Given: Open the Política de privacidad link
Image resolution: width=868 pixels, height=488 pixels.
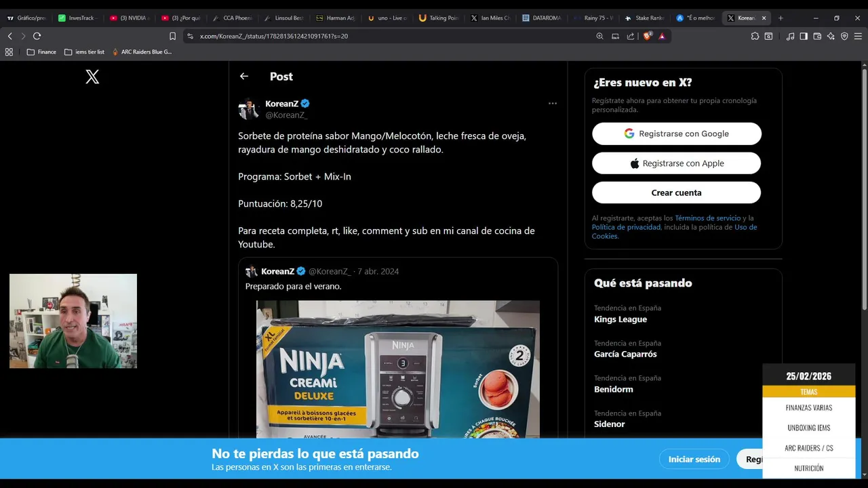Looking at the screenshot, I should tap(626, 227).
